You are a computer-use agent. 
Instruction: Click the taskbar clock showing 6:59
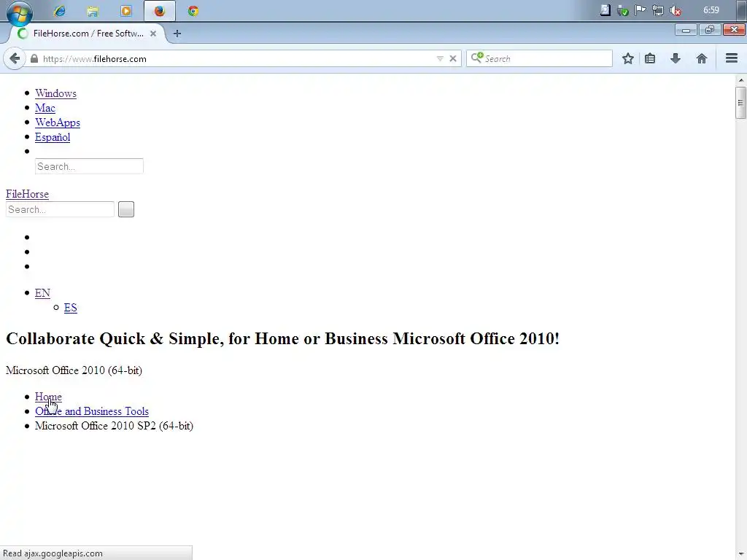coord(711,10)
